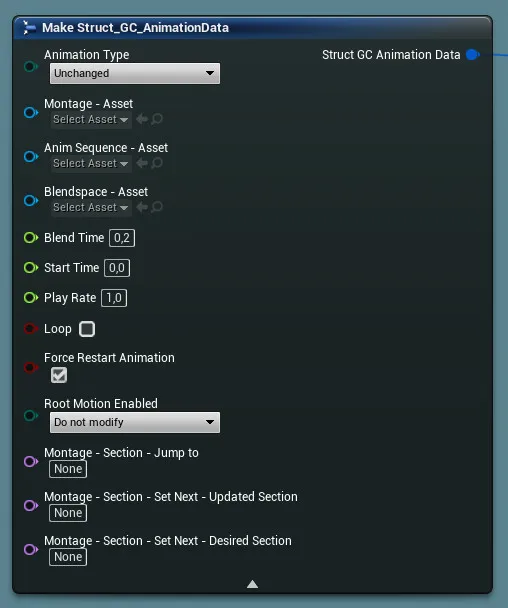508x608 pixels.
Task: Click the Struct GC Animation Data output pin
Action: pyautogui.click(x=473, y=55)
